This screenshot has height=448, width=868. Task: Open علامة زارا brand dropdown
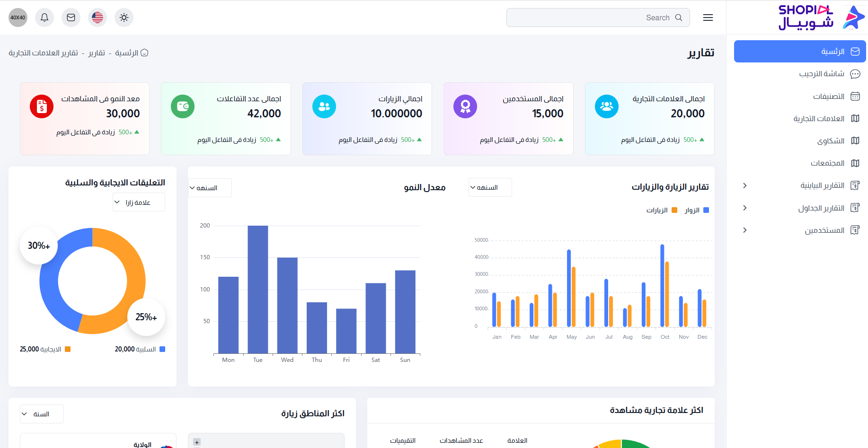(x=138, y=202)
